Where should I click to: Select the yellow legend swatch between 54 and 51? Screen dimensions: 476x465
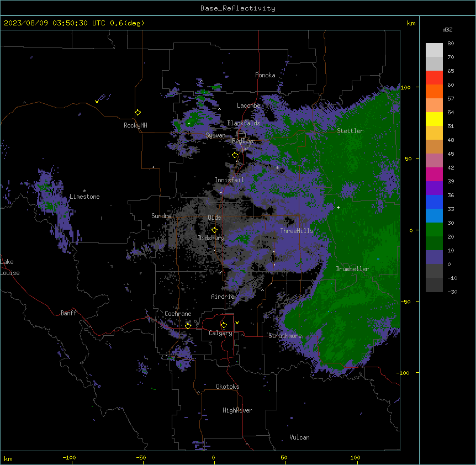[434, 119]
